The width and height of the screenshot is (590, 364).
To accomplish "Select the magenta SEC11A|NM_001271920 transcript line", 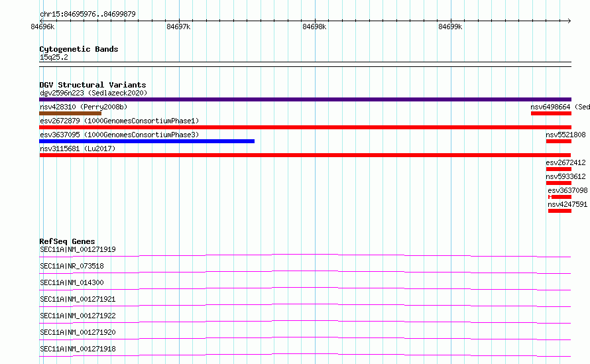I will [x=305, y=338].
